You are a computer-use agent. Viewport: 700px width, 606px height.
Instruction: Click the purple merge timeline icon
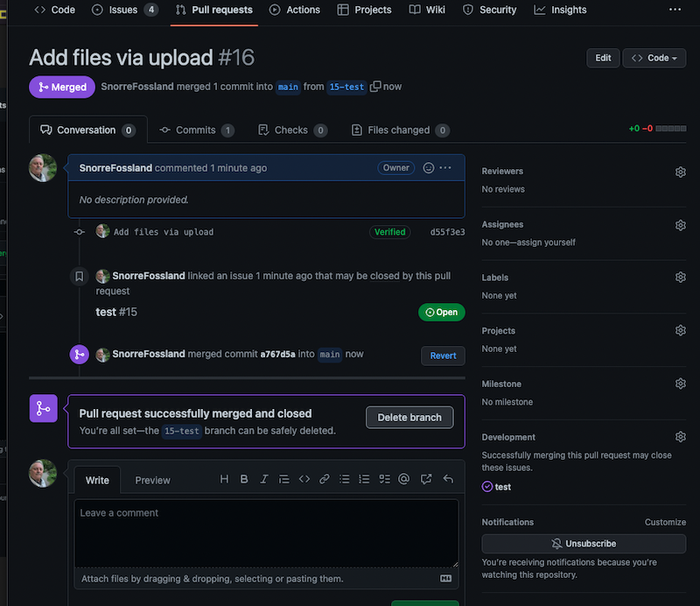click(79, 355)
